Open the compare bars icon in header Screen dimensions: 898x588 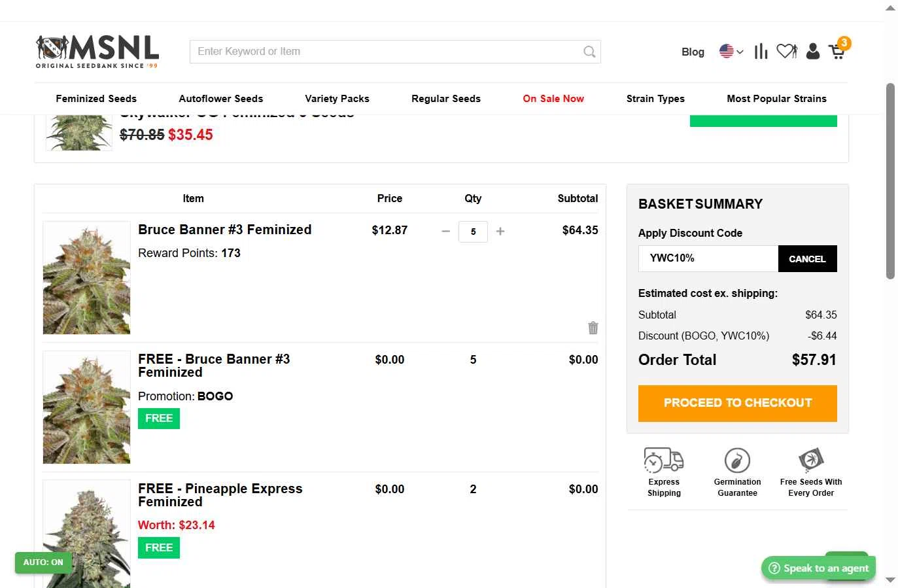pos(761,51)
